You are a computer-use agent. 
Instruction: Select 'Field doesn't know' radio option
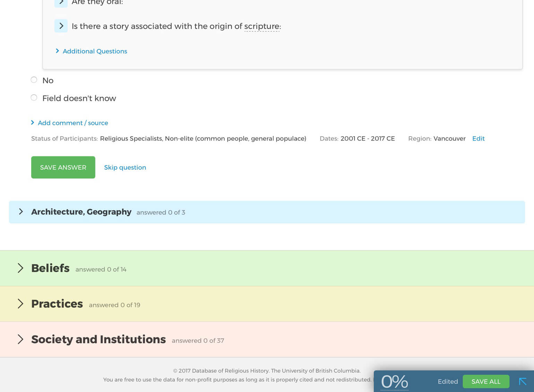(x=34, y=98)
